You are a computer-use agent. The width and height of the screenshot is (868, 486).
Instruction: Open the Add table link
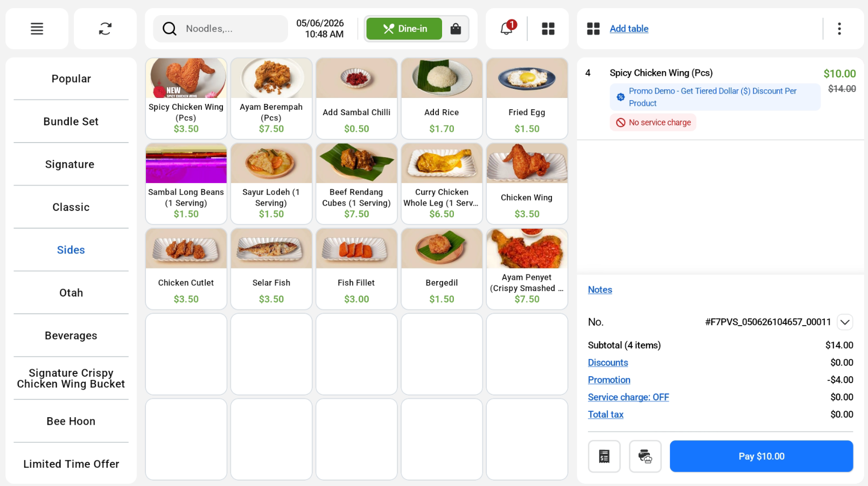coord(629,29)
